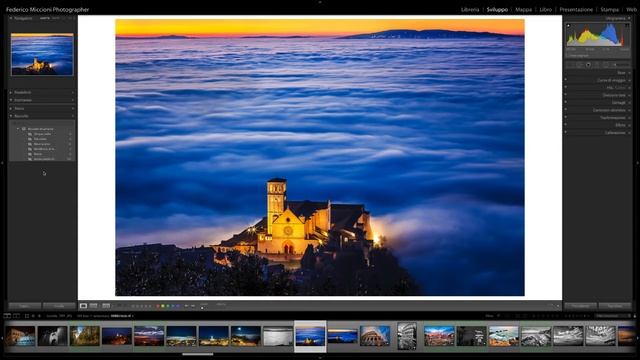640x360 pixels.
Task: Select the Spot Removal tool
Action: 579,64
